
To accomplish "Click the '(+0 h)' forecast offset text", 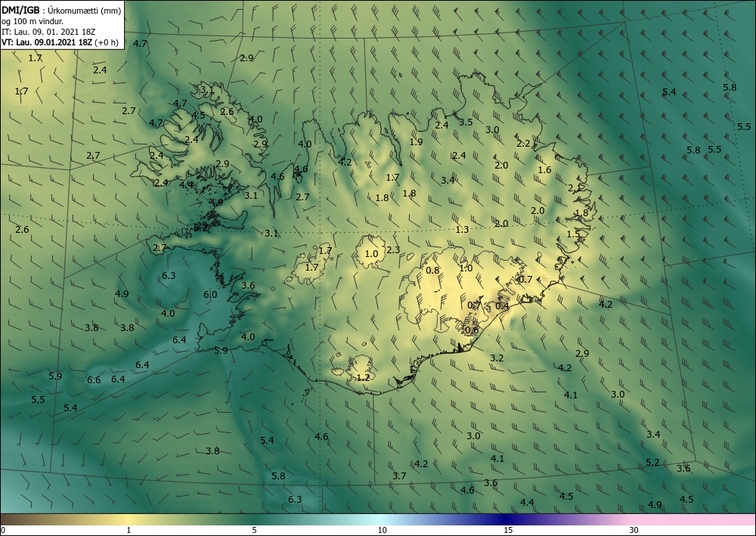I will (107, 42).
